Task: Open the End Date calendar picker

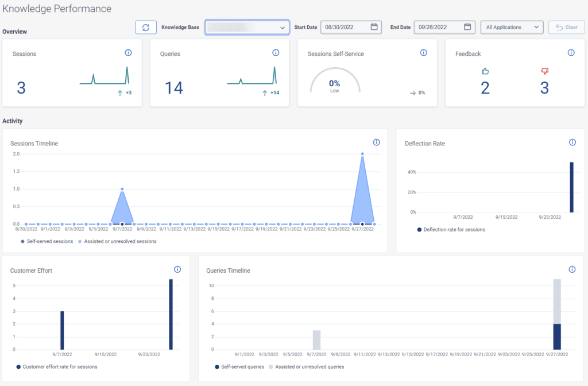Action: tap(469, 27)
